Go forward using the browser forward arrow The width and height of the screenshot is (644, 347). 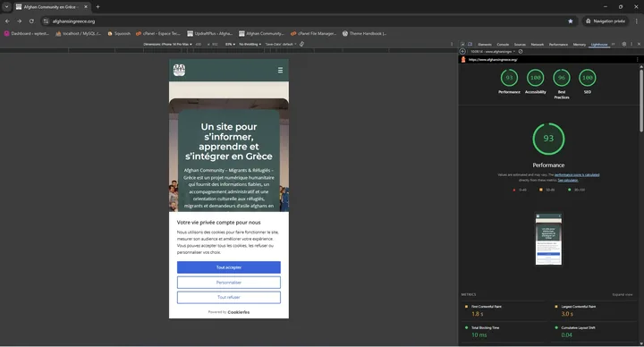(20, 21)
